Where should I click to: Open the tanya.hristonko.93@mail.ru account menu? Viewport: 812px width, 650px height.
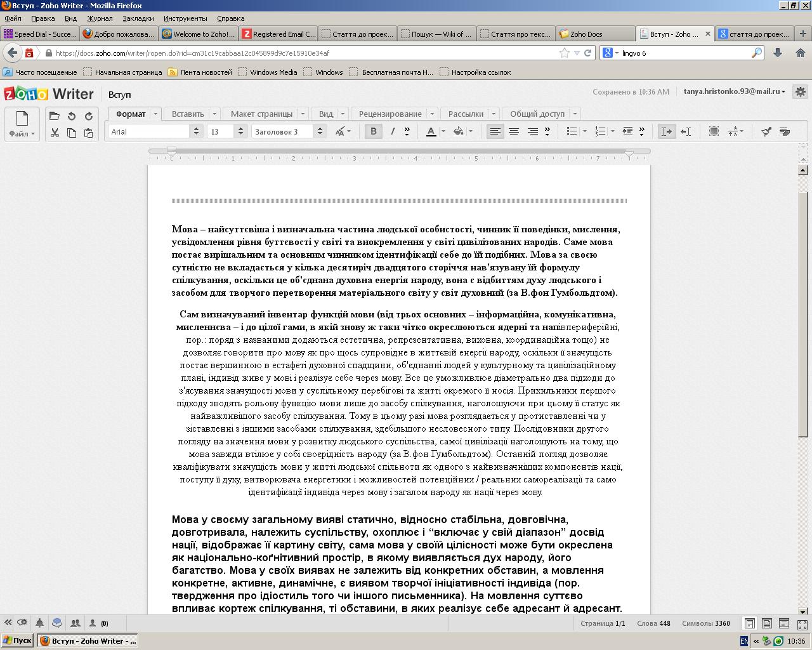(x=734, y=91)
